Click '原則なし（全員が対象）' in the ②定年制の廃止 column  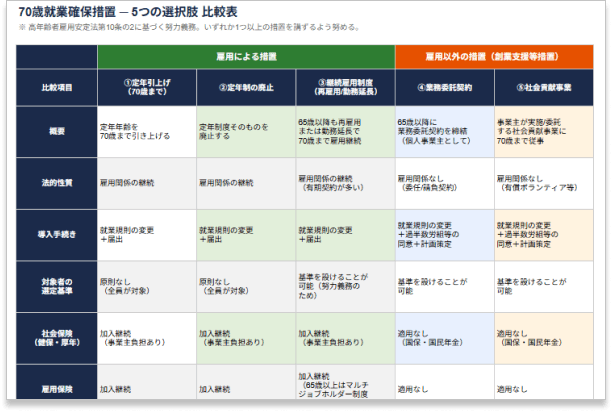[246, 287]
